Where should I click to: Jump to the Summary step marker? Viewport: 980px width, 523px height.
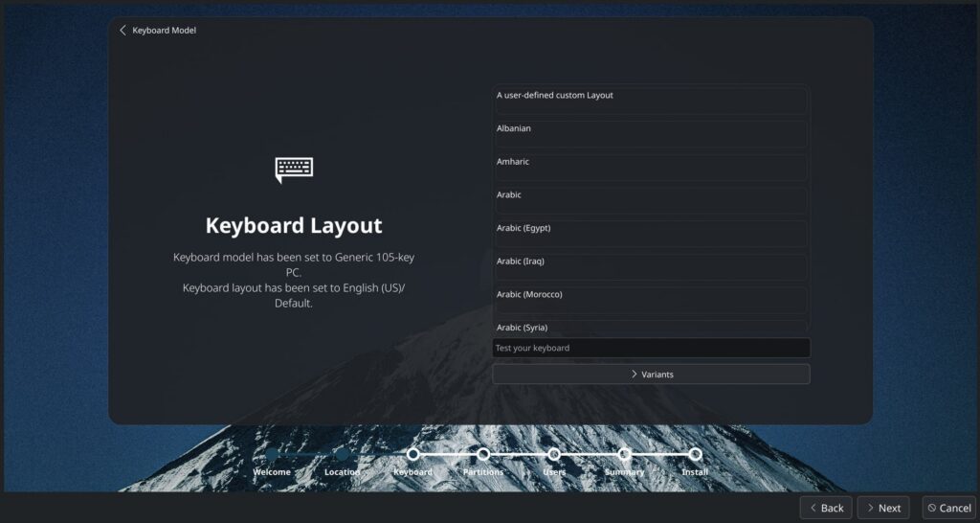click(624, 454)
